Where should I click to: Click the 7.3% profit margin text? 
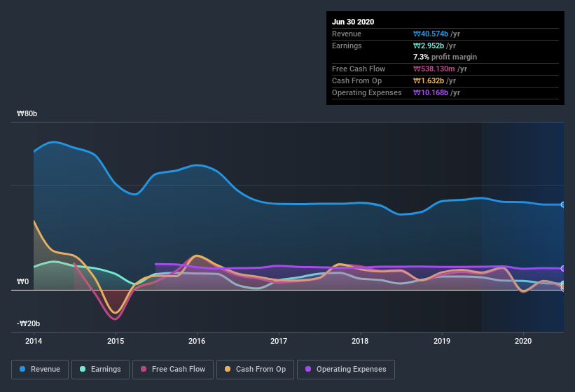coord(445,57)
